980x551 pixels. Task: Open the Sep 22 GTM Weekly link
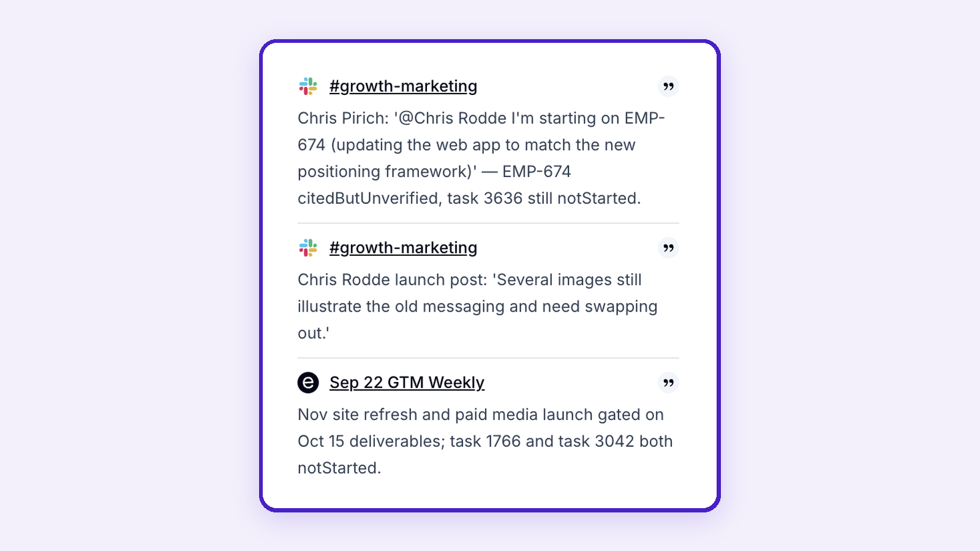[407, 383]
